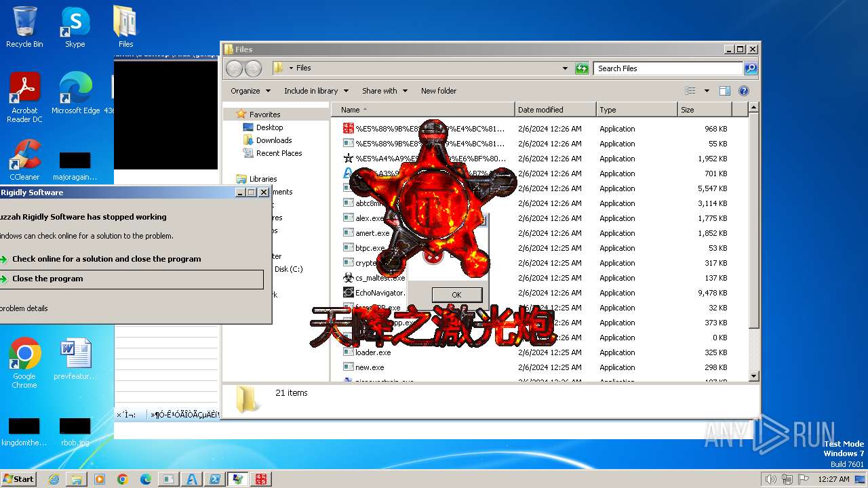Select the Files folder on the desktop
Image resolution: width=868 pixels, height=488 pixels.
coord(125,27)
